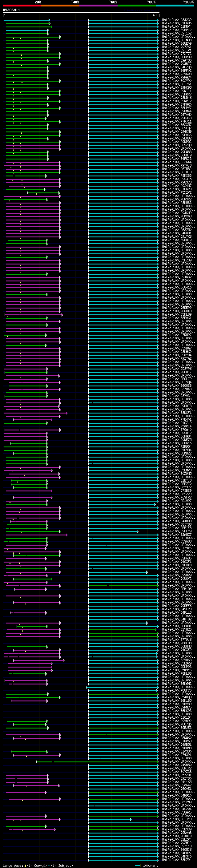The width and height of the screenshot is (197, 868).
Task: Select the UniRef100_Q7XT72 label
Action: [177, 54]
